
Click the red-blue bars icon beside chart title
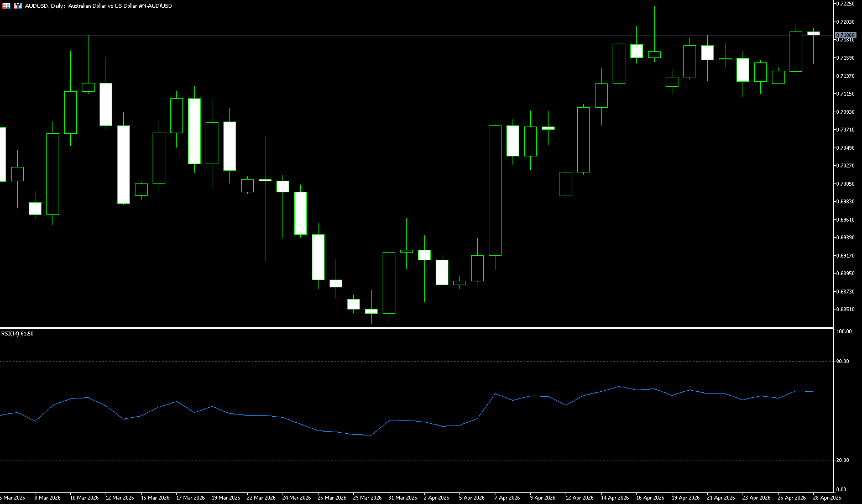(x=18, y=6)
